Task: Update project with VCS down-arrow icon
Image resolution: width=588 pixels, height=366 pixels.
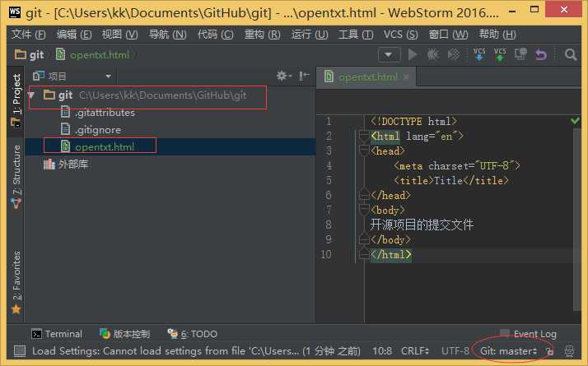Action: click(478, 54)
